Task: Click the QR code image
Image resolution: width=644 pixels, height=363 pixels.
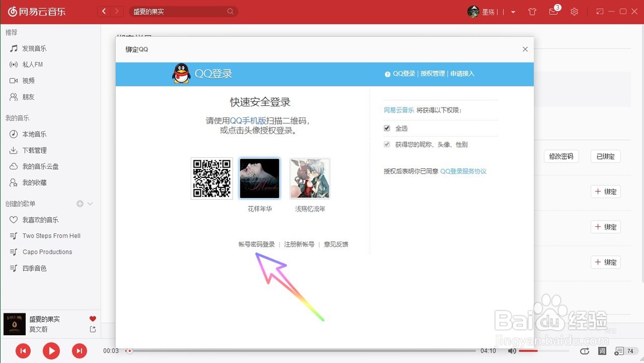Action: pos(212,179)
